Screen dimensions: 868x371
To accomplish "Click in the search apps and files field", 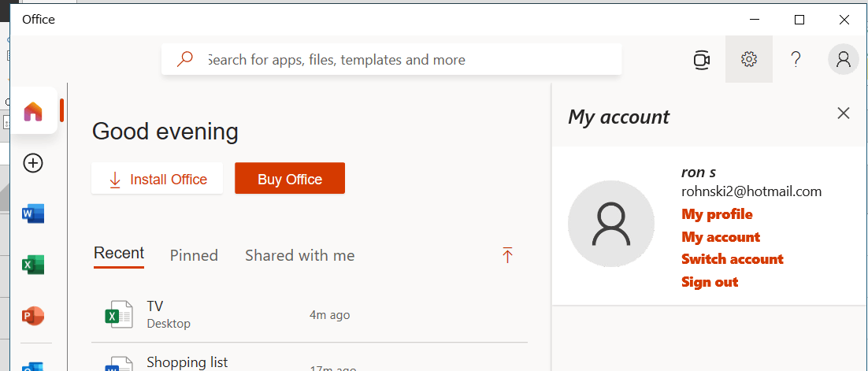I will click(x=391, y=59).
